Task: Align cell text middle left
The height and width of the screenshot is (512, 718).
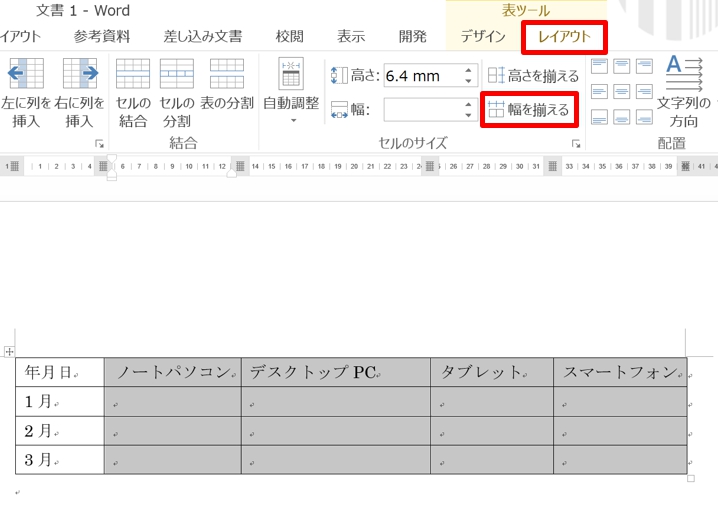Action: click(x=599, y=92)
